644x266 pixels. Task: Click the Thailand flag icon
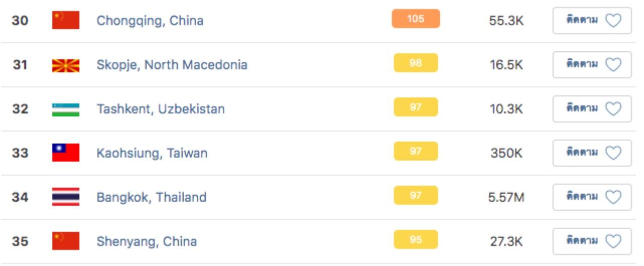pyautogui.click(x=65, y=197)
